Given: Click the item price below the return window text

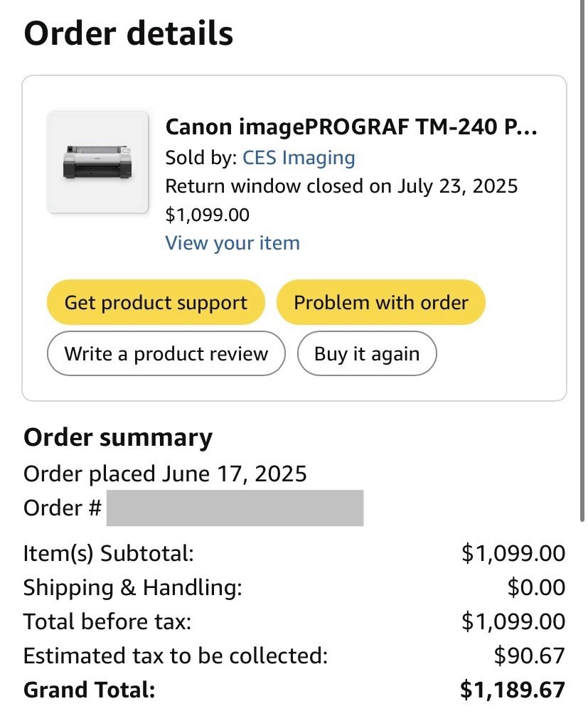Looking at the screenshot, I should pos(207,215).
